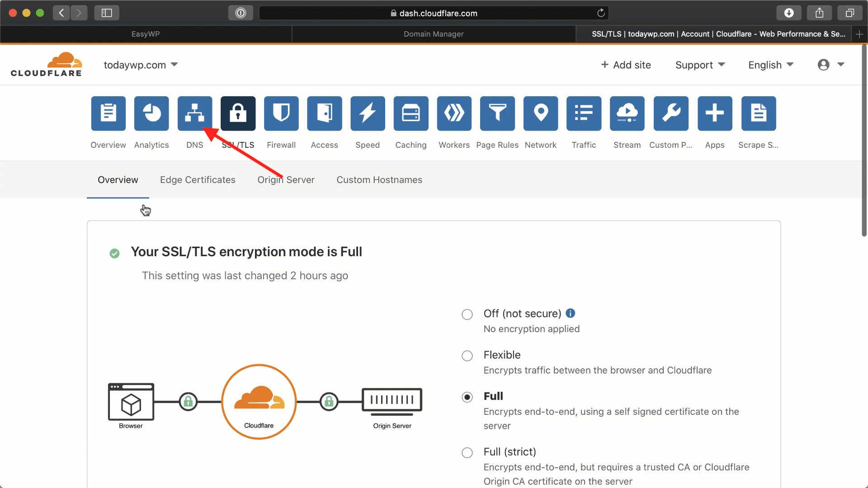Click the info icon beside Off (not secure)
868x488 pixels.
(571, 313)
